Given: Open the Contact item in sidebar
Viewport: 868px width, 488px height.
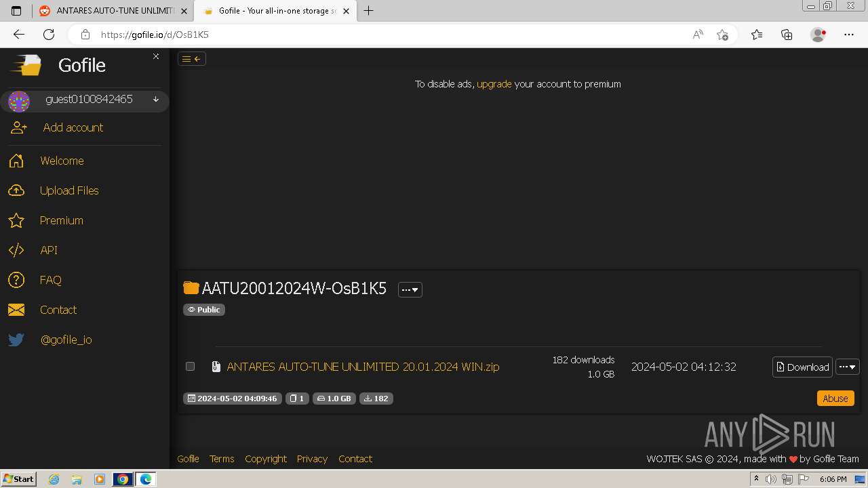Looking at the screenshot, I should pos(58,310).
